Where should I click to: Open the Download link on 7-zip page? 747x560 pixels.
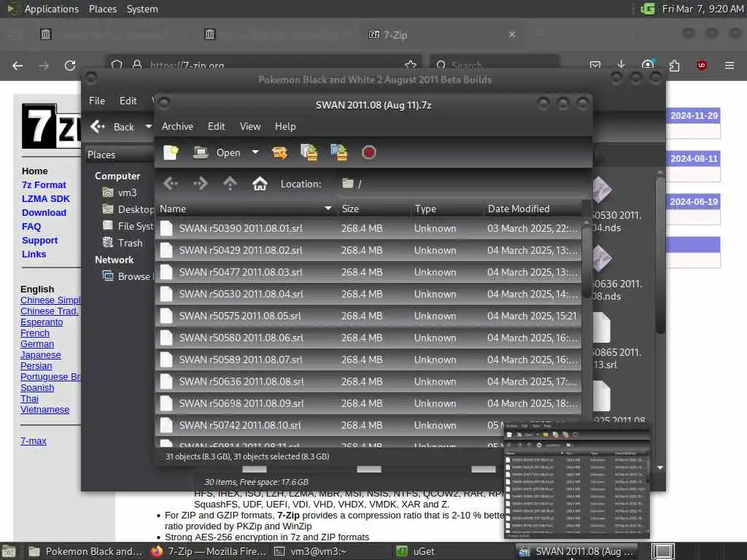44,212
